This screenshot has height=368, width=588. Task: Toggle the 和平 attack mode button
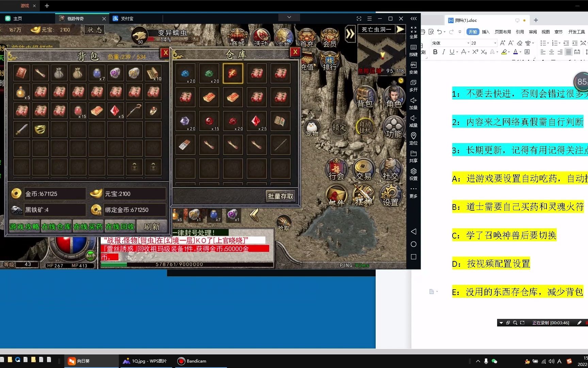pyautogui.click(x=91, y=255)
